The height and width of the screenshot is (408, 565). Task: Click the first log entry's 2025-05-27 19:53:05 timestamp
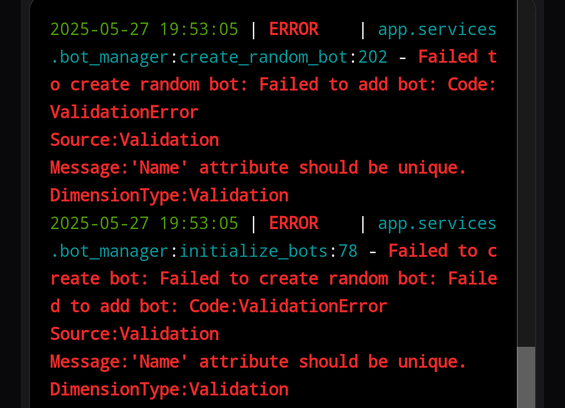coord(144,29)
